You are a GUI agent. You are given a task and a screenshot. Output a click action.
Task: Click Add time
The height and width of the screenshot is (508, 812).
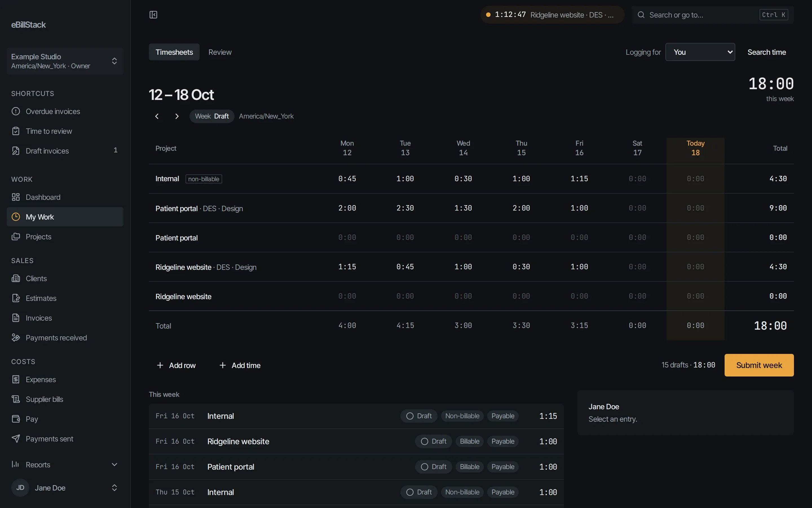[x=240, y=365]
